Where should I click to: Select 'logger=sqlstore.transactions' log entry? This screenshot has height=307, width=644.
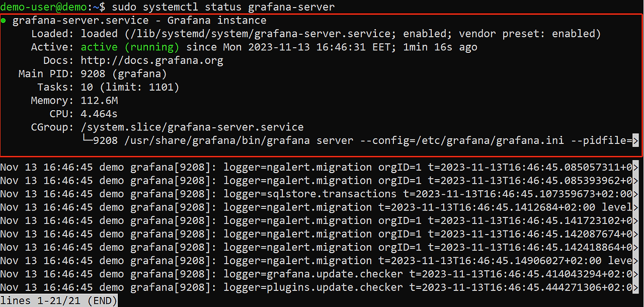coord(310,194)
